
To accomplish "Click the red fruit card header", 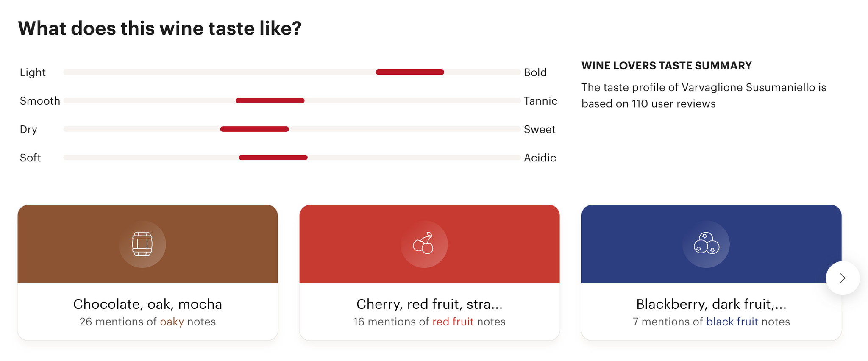I will [x=429, y=244].
